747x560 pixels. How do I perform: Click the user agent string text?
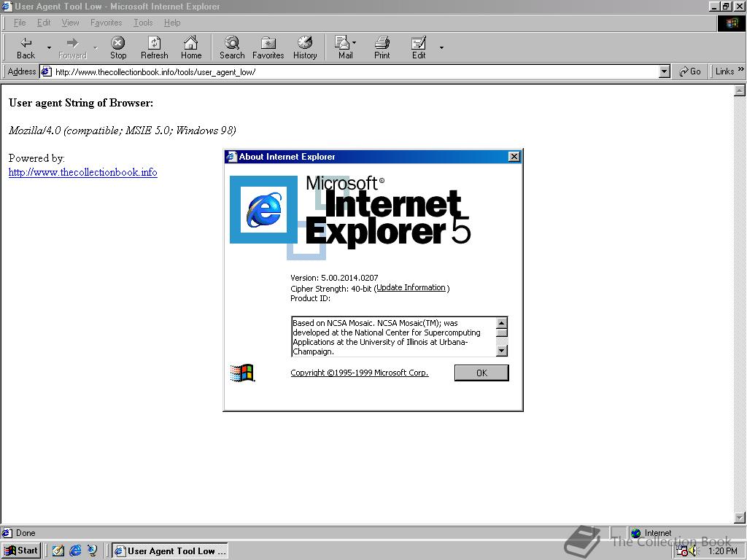(123, 131)
